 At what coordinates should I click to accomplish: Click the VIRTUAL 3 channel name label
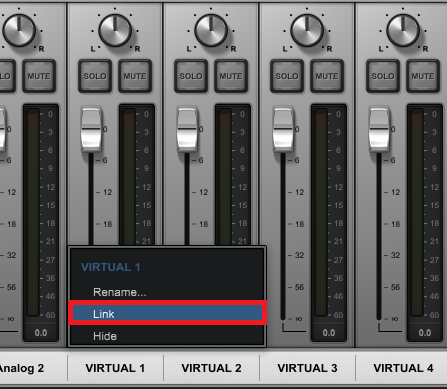pos(307,368)
